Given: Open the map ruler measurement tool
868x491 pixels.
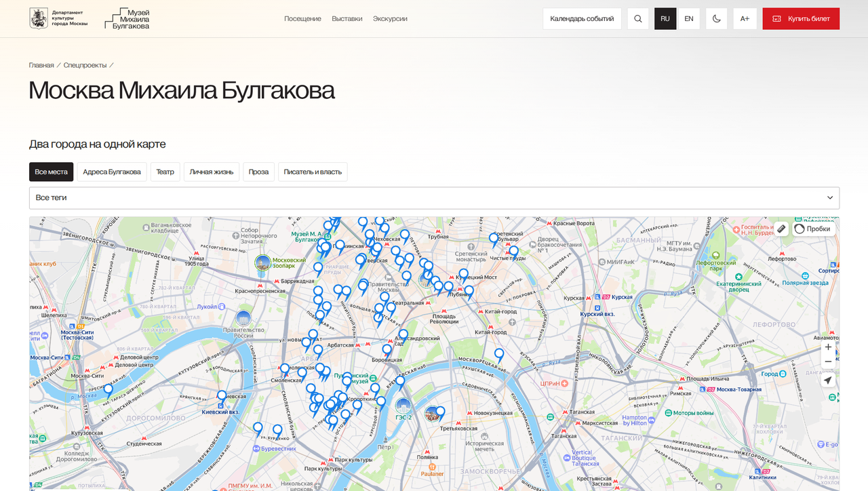Looking at the screenshot, I should pyautogui.click(x=781, y=229).
